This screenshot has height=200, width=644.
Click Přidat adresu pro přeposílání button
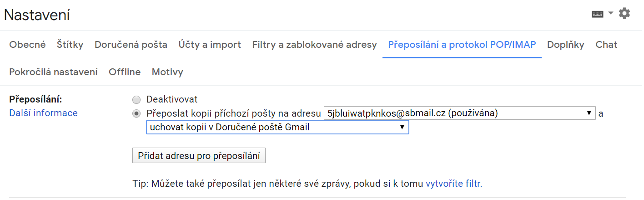[199, 155]
